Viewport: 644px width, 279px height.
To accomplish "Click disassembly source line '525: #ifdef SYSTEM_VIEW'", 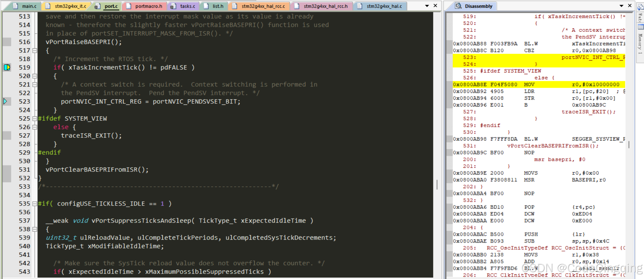I will 502,71.
